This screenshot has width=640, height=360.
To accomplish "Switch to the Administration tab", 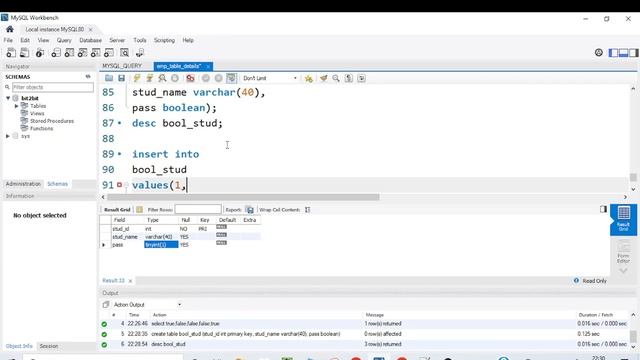I will [x=23, y=184].
